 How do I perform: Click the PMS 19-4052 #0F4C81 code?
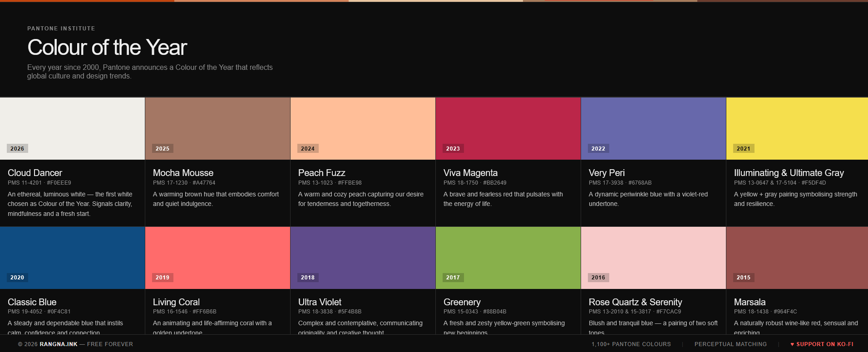point(39,312)
